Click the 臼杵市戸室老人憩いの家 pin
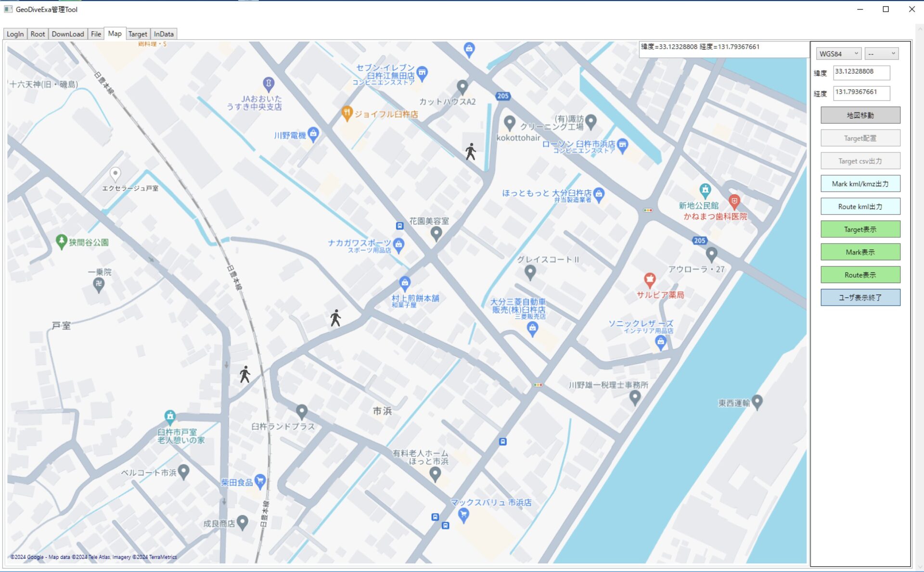This screenshot has height=572, width=924. tap(170, 417)
